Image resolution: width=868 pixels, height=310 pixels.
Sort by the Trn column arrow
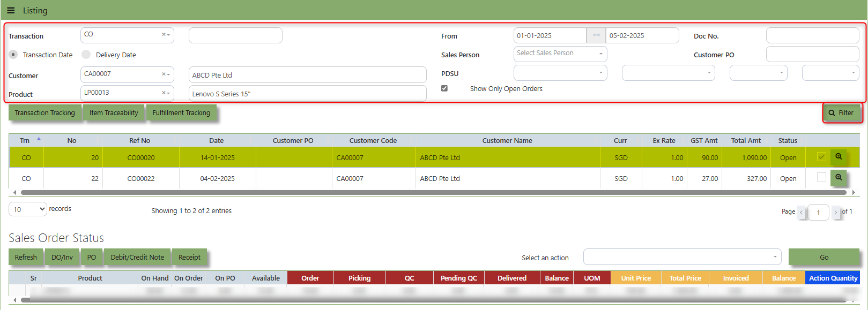(x=39, y=139)
